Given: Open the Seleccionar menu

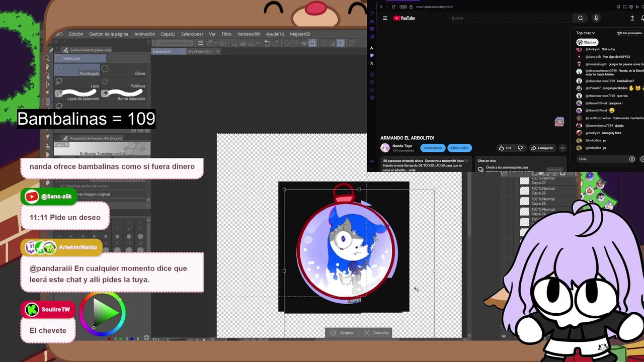Looking at the screenshot, I should coord(192,34).
